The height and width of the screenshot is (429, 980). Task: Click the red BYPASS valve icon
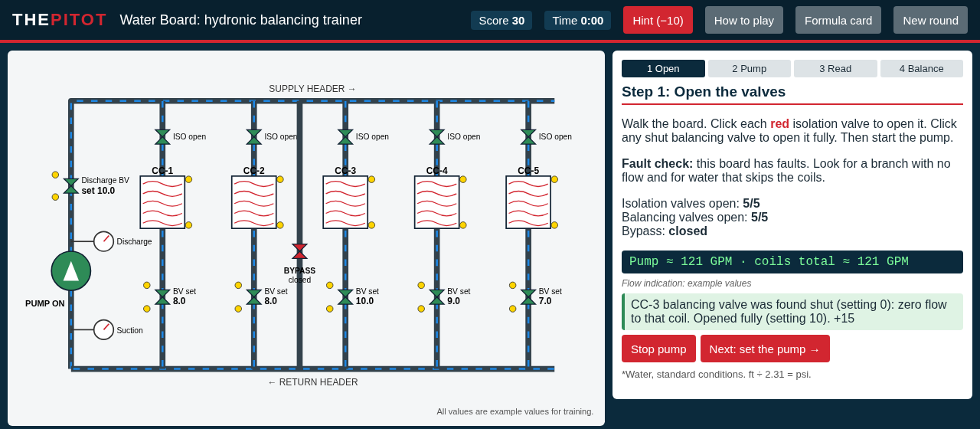point(300,251)
